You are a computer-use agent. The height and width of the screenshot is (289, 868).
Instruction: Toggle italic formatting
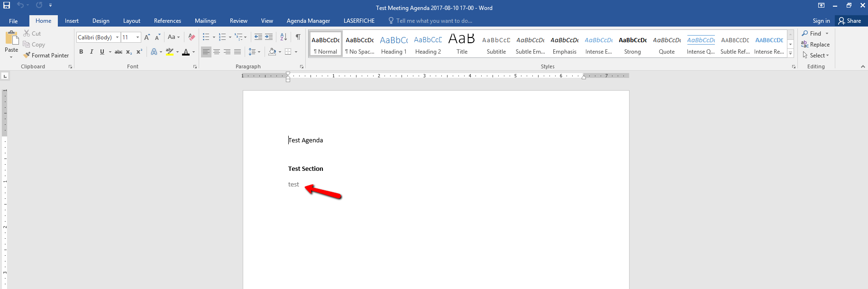[91, 52]
